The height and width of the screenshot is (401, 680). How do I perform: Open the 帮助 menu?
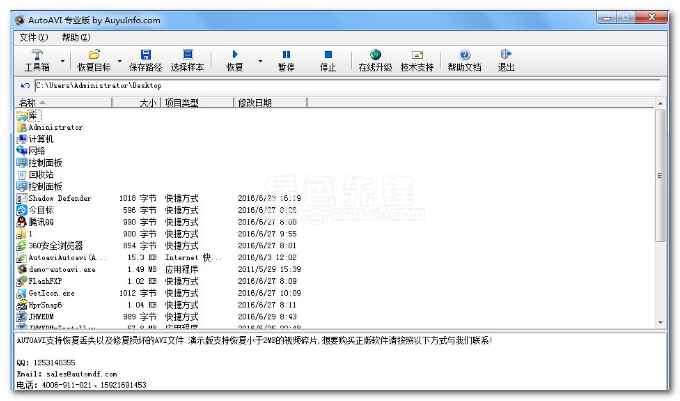tap(75, 37)
